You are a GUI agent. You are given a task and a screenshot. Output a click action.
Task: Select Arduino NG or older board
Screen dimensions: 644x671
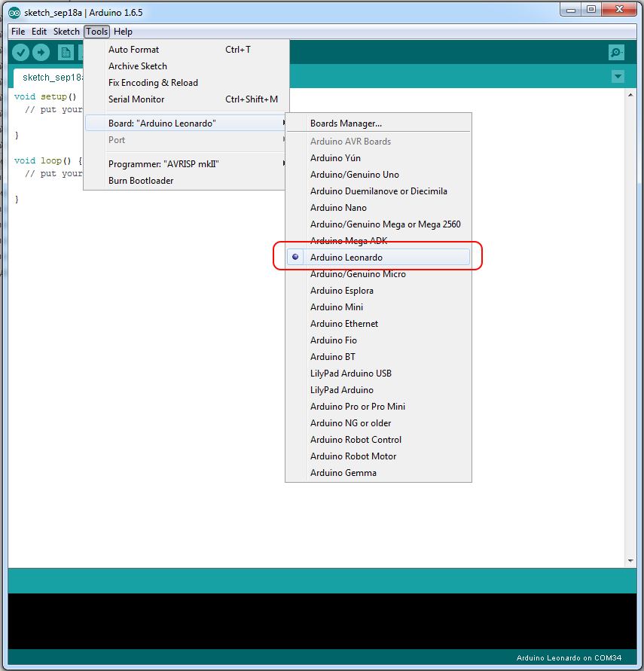(378, 423)
